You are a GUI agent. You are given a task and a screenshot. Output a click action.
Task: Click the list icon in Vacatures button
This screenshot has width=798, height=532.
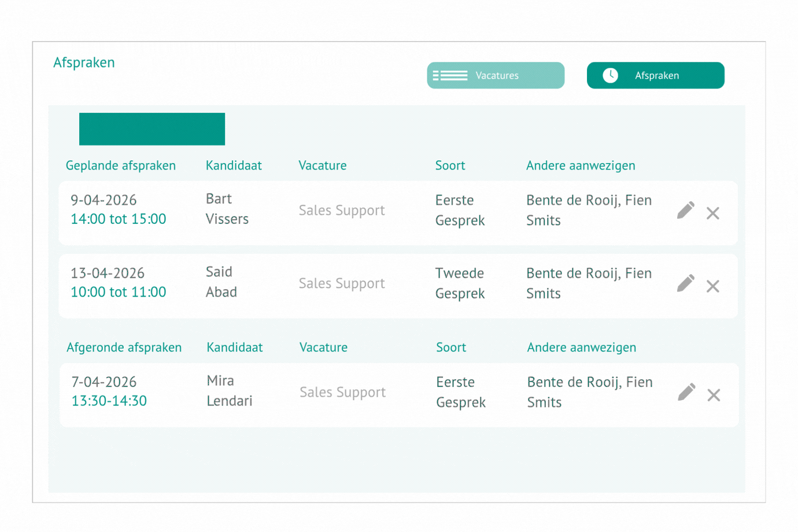(450, 76)
